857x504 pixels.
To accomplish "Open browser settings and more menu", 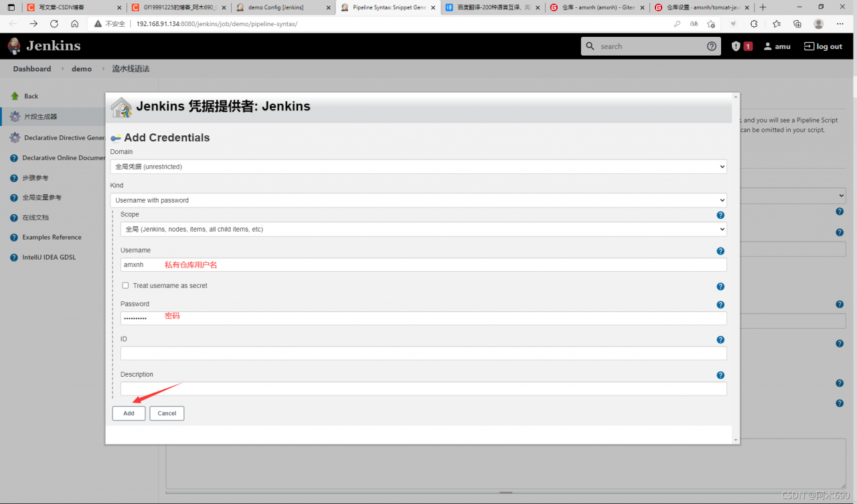I will (x=840, y=23).
